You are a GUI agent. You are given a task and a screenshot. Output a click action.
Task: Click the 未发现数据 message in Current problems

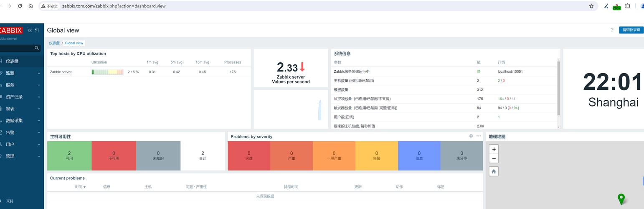click(265, 196)
